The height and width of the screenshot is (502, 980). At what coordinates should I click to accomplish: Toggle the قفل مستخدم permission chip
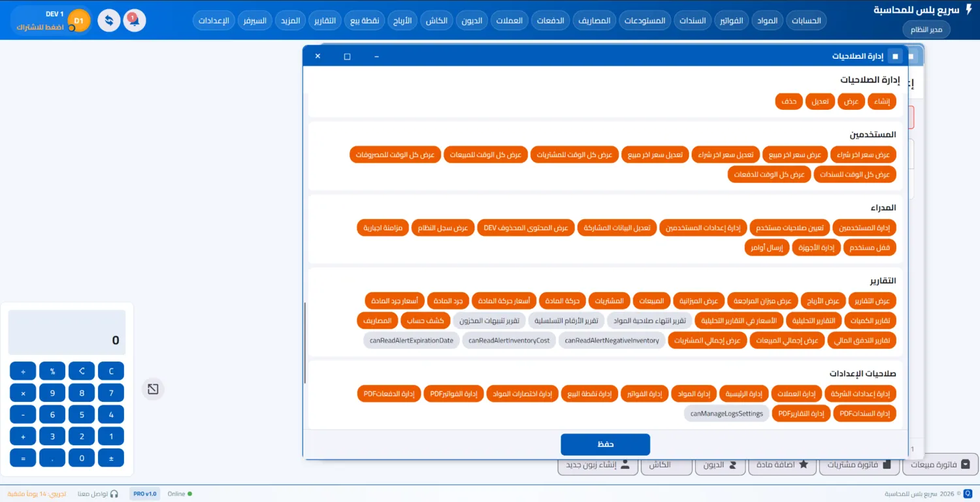click(x=870, y=248)
